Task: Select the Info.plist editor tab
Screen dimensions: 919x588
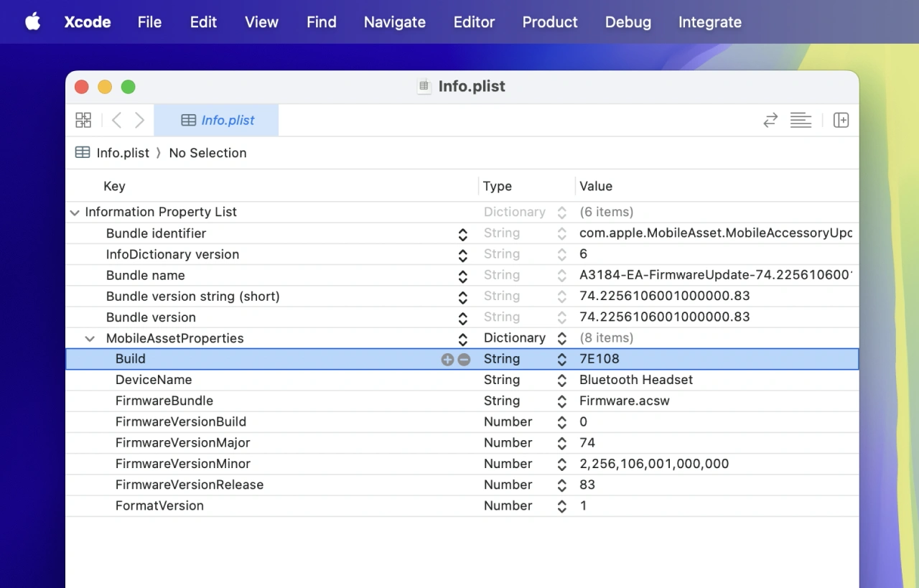Action: pyautogui.click(x=217, y=120)
